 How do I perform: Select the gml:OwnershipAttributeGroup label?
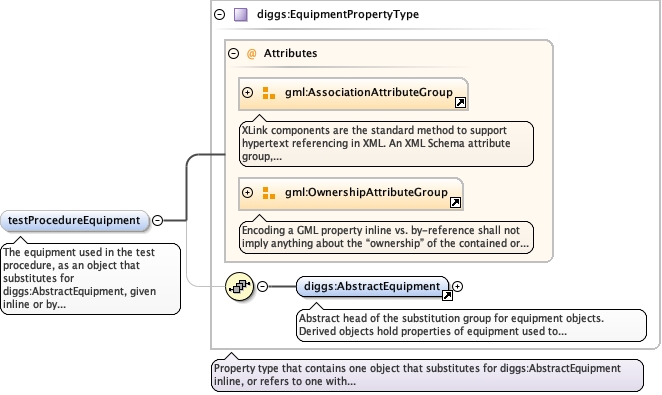tap(366, 192)
